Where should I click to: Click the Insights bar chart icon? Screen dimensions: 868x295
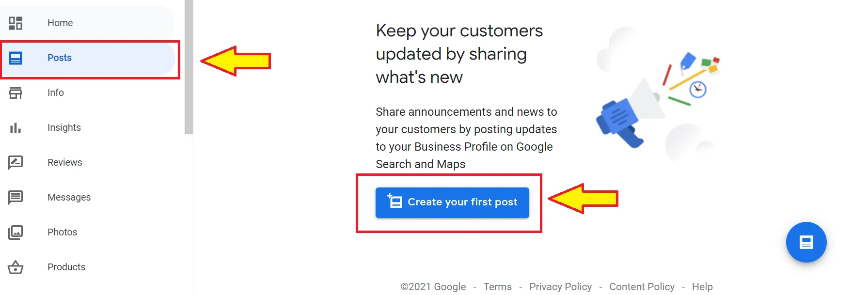tap(16, 128)
